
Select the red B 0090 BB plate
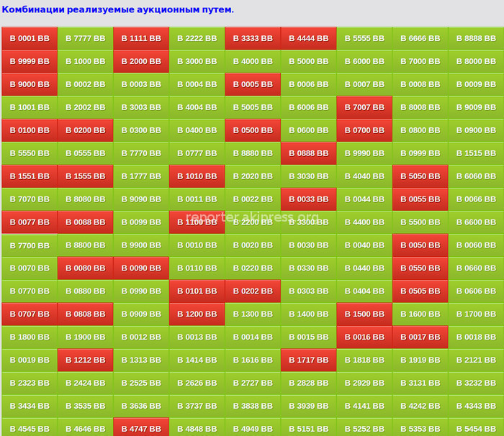[141, 268]
